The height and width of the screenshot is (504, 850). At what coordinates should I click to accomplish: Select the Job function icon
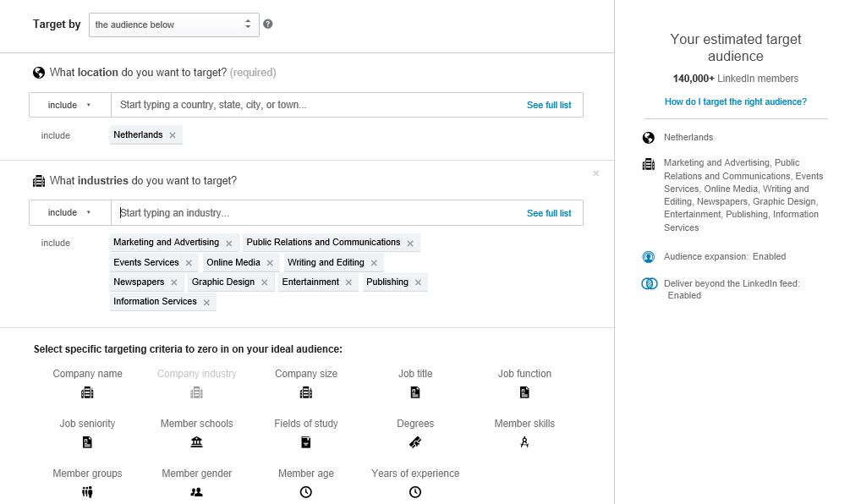click(x=524, y=392)
